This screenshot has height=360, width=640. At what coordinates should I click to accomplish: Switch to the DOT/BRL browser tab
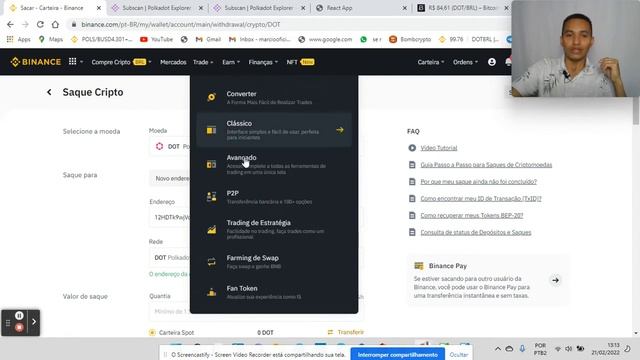(x=462, y=8)
